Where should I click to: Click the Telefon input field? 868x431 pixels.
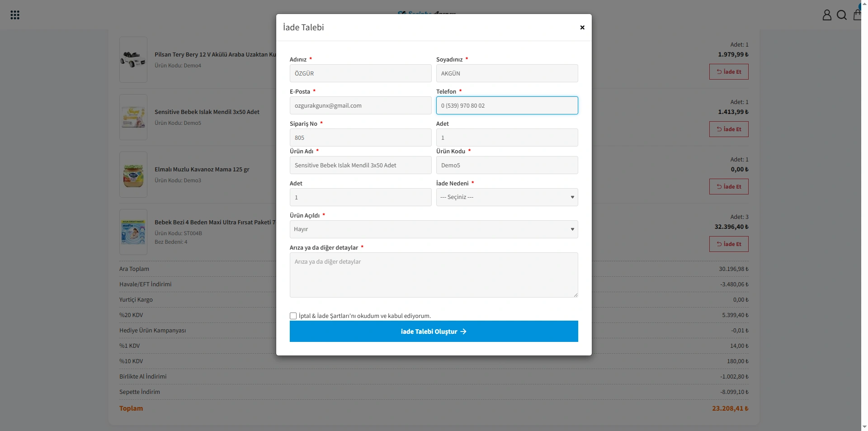pos(507,105)
